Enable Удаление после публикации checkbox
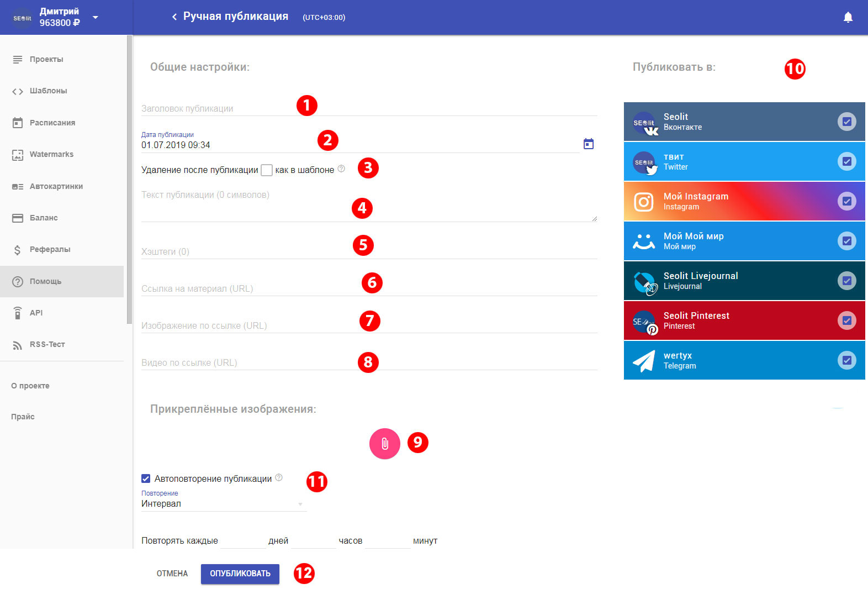868x610 pixels. 267,170
